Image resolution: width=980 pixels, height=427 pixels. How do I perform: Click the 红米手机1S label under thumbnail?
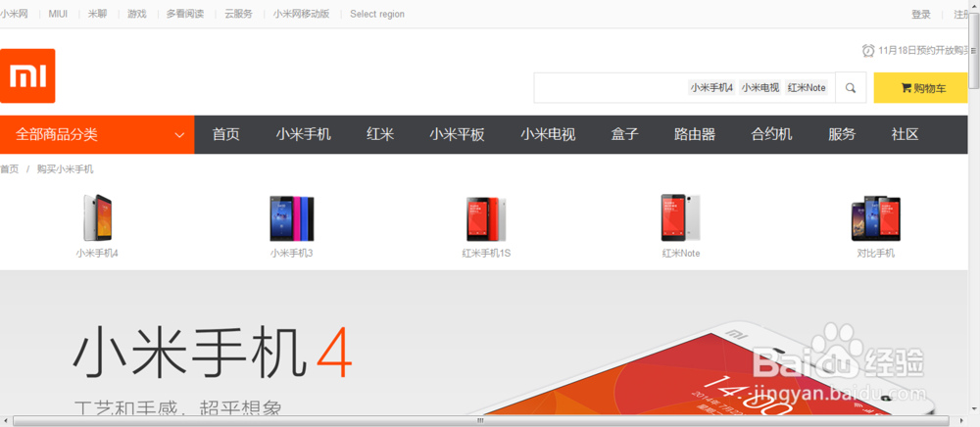coord(486,254)
